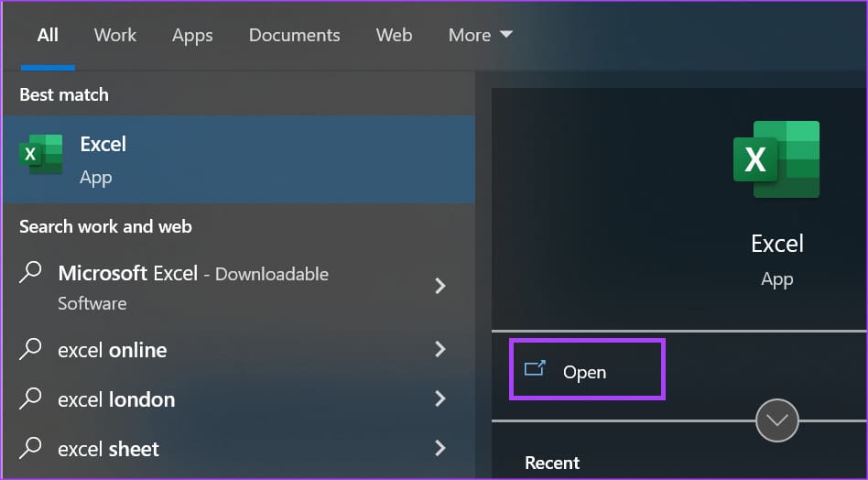This screenshot has height=480, width=868.
Task: Switch to the Apps tab
Action: [192, 36]
